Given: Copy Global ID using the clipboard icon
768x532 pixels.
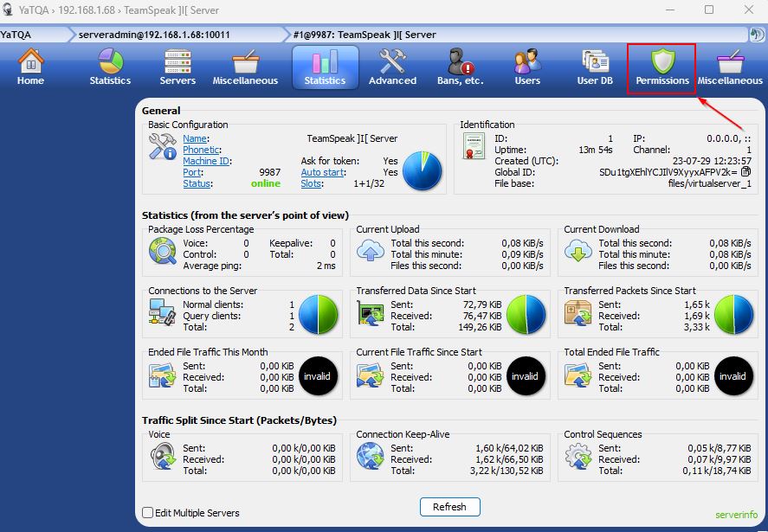Looking at the screenshot, I should tap(745, 172).
